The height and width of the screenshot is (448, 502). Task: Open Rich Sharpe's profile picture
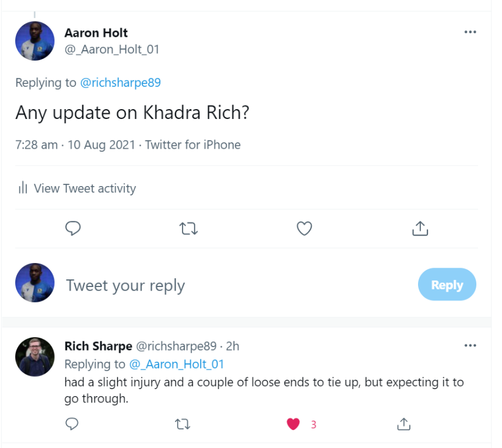point(35,357)
